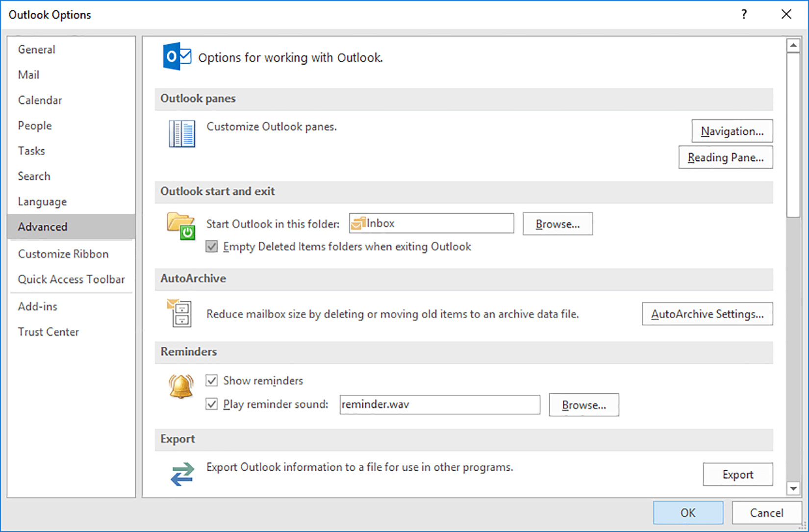Click the AutoArchive file cabinet icon

pyautogui.click(x=180, y=313)
